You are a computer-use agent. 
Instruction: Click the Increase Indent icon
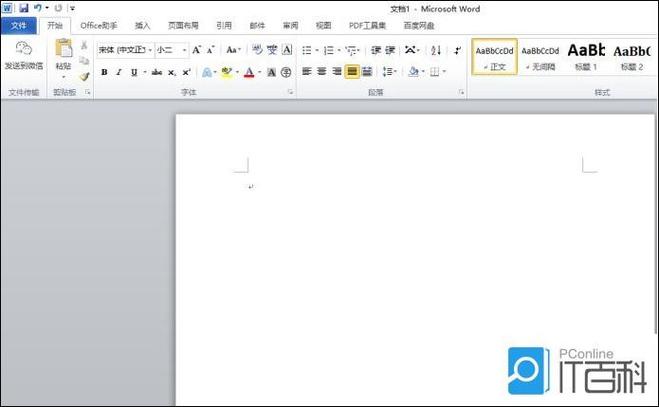point(390,50)
